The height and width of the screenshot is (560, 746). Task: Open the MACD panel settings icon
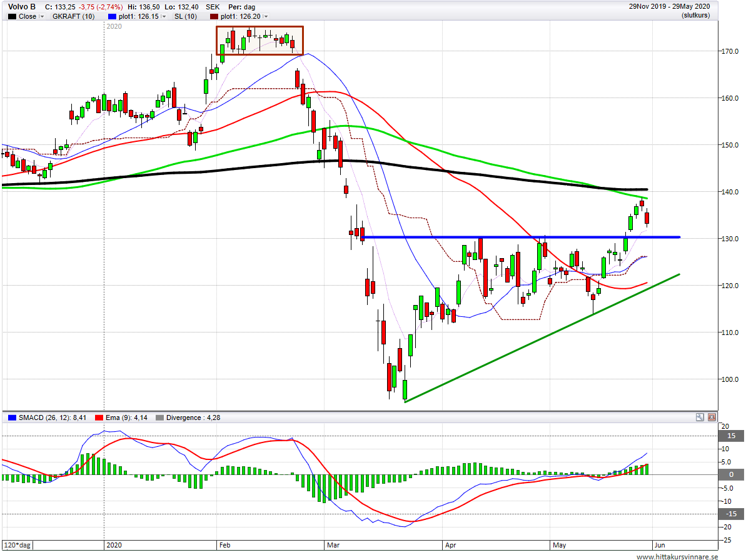700,417
